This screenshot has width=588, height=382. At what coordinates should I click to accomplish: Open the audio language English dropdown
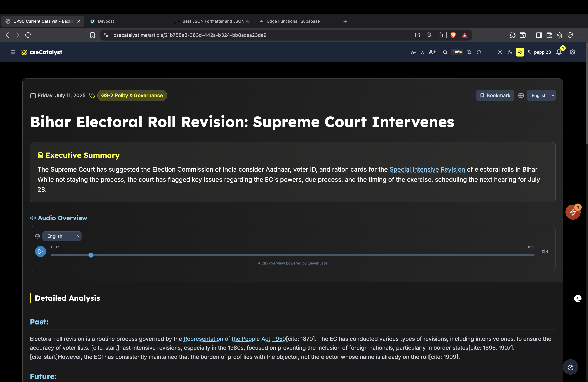pos(62,236)
